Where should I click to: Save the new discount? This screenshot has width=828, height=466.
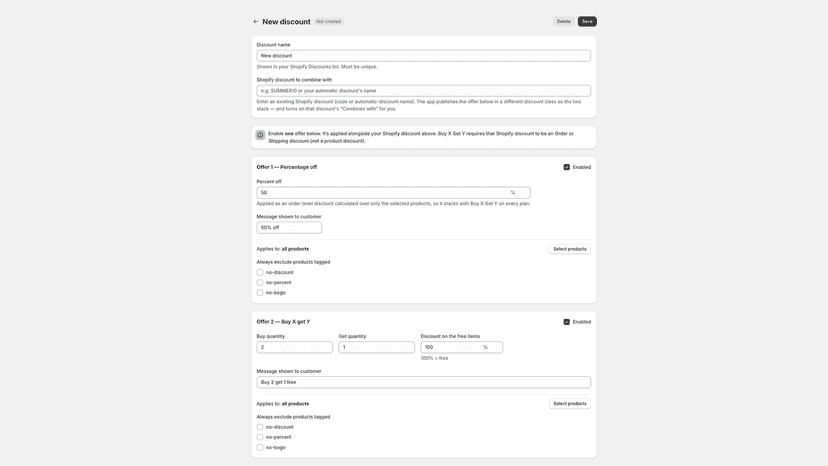587,22
